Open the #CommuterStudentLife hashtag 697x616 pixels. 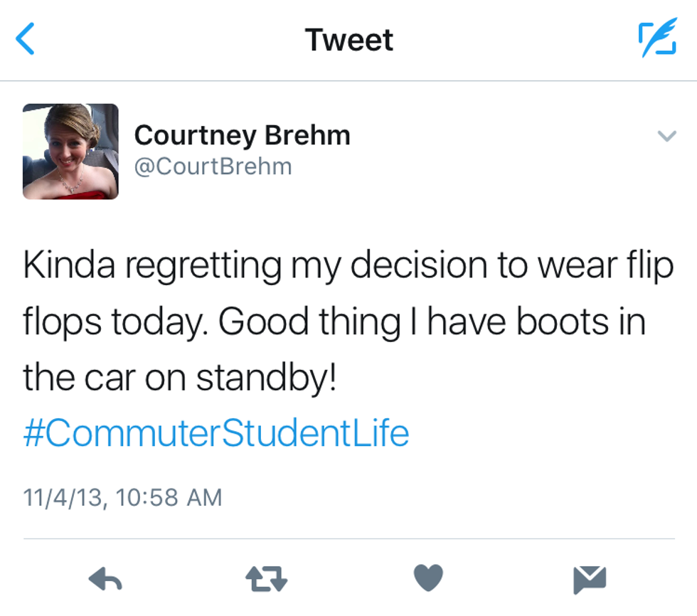(216, 433)
